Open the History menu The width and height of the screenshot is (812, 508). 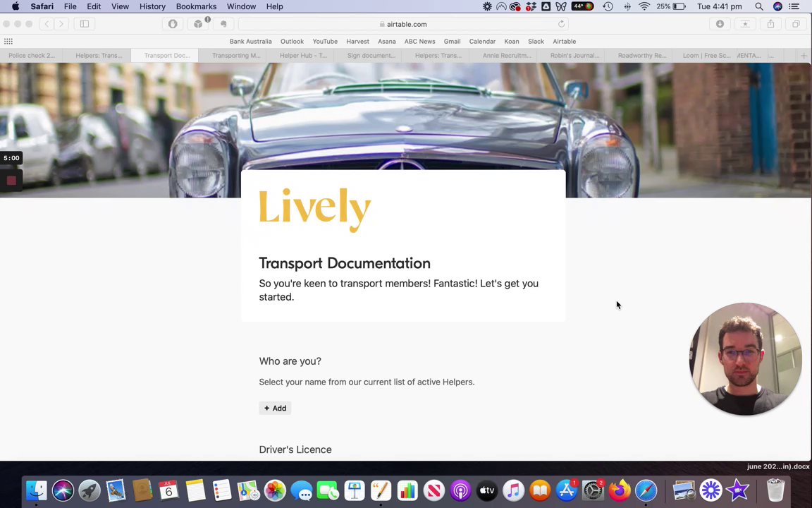tap(152, 7)
